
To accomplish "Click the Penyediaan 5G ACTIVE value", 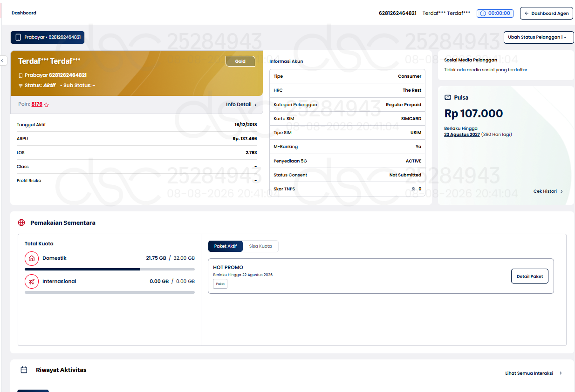I will (x=413, y=161).
